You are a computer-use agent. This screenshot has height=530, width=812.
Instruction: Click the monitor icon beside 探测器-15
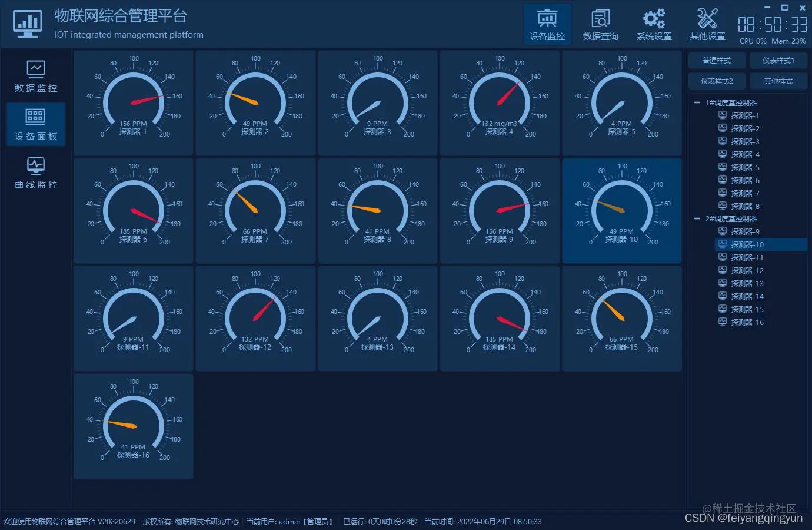723,309
